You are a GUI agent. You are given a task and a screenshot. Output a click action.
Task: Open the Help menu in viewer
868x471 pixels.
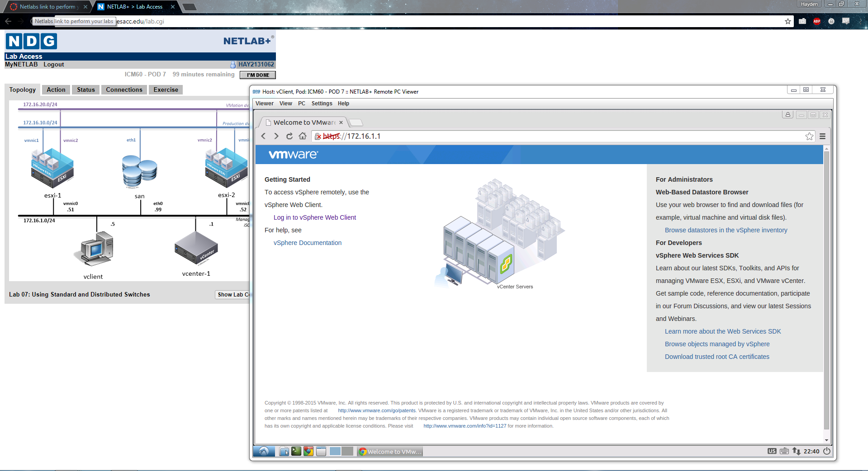[x=343, y=104]
